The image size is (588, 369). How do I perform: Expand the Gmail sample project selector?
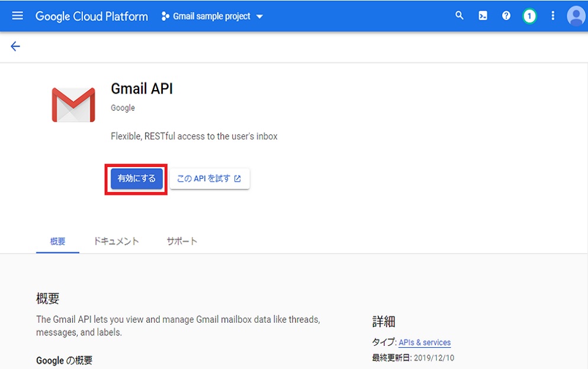[210, 16]
